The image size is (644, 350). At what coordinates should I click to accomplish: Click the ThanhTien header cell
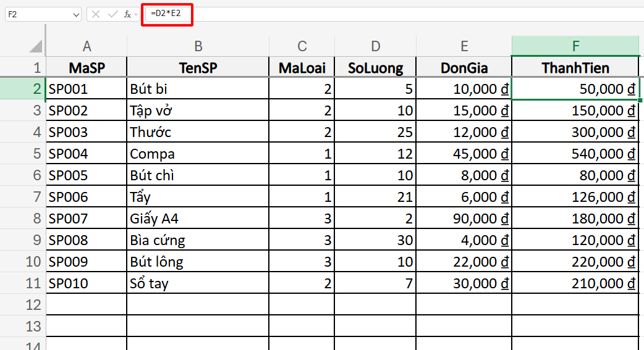(x=575, y=68)
